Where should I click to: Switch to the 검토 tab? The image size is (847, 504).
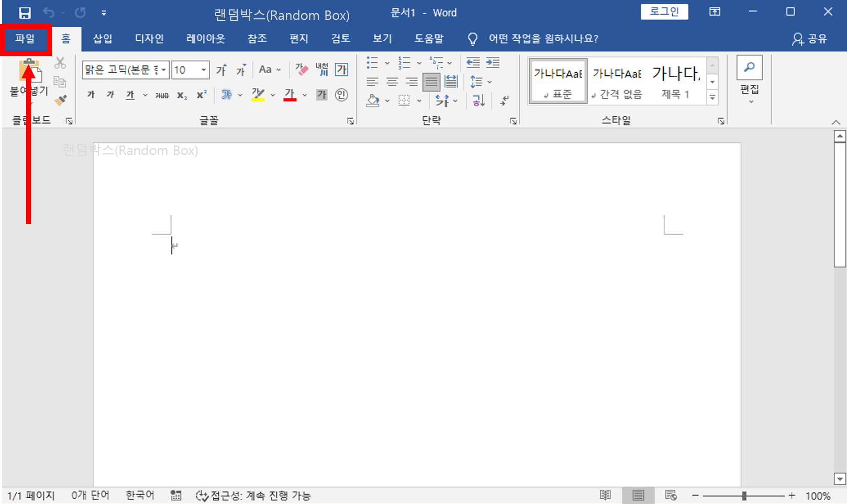(x=340, y=39)
